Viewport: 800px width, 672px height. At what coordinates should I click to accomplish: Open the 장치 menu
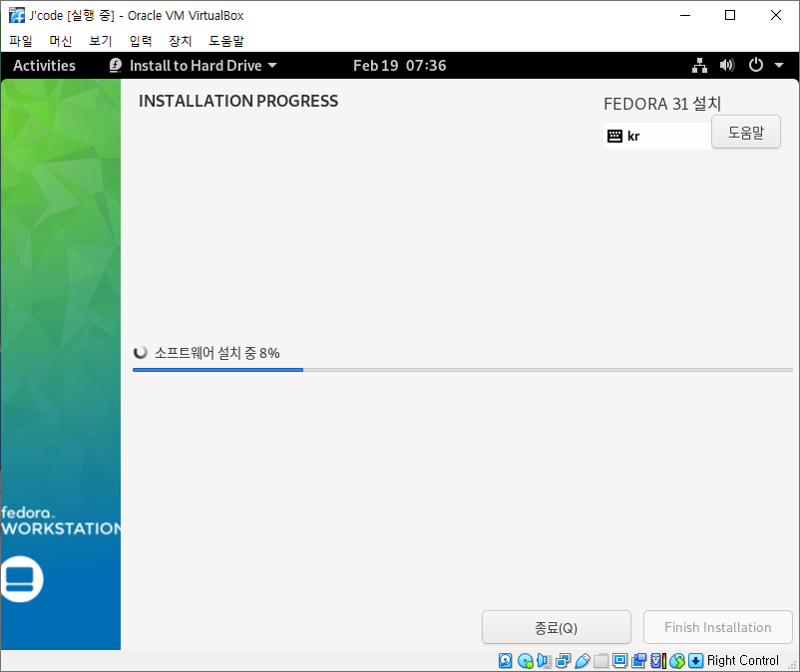[x=181, y=41]
